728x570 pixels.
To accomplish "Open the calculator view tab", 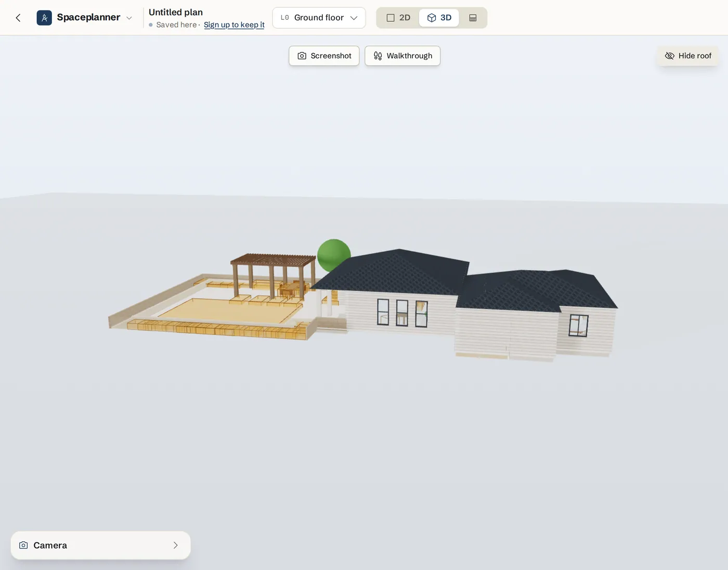I will pyautogui.click(x=473, y=18).
